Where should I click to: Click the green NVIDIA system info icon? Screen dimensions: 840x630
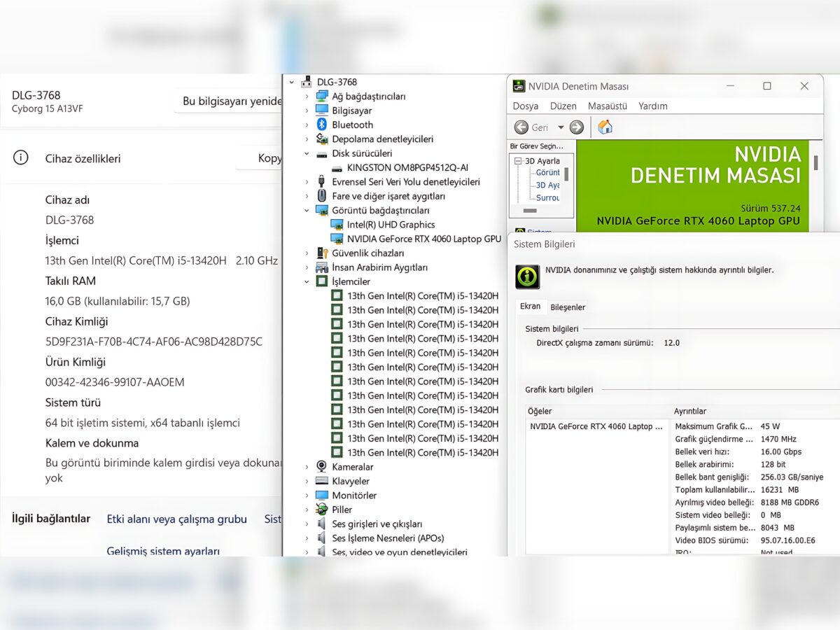click(527, 276)
